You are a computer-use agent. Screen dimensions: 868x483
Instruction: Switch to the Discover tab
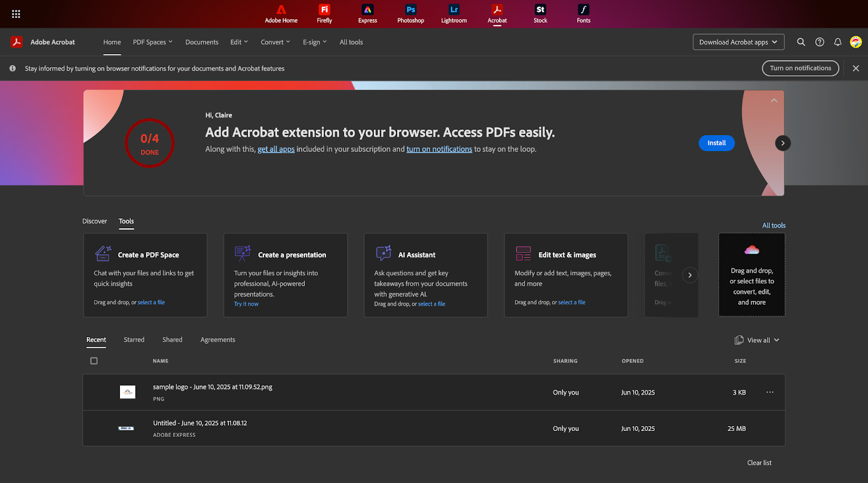(94, 221)
